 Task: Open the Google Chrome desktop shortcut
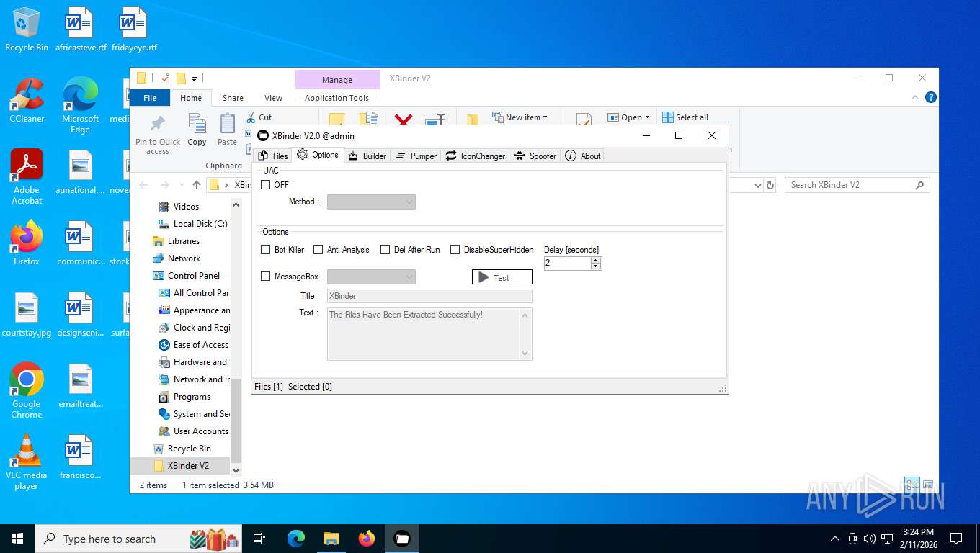27,390
